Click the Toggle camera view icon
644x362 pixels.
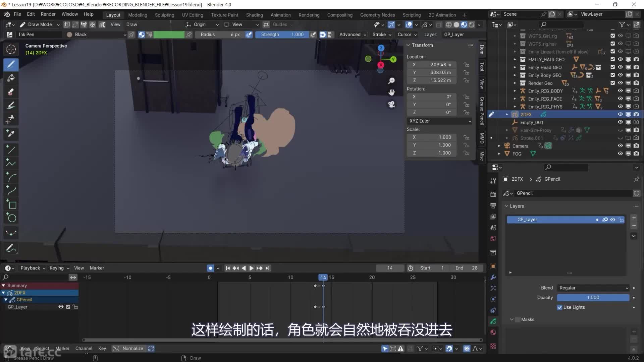point(391,105)
